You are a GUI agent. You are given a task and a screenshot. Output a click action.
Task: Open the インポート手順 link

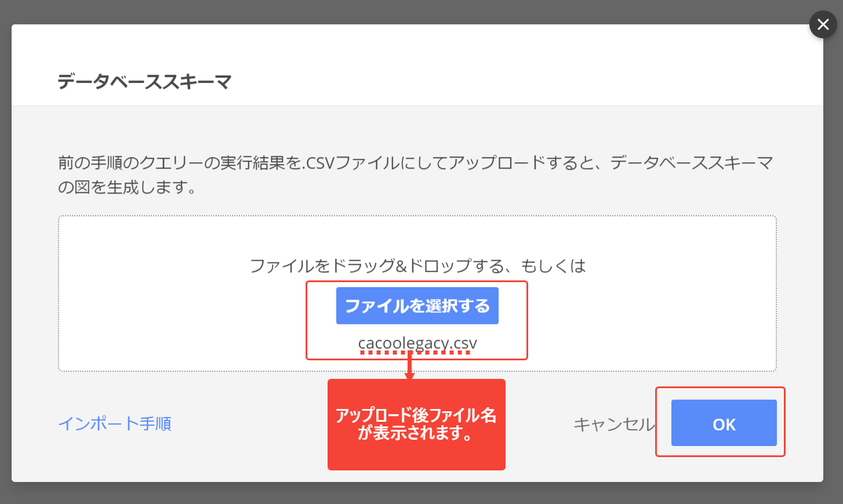point(115,423)
